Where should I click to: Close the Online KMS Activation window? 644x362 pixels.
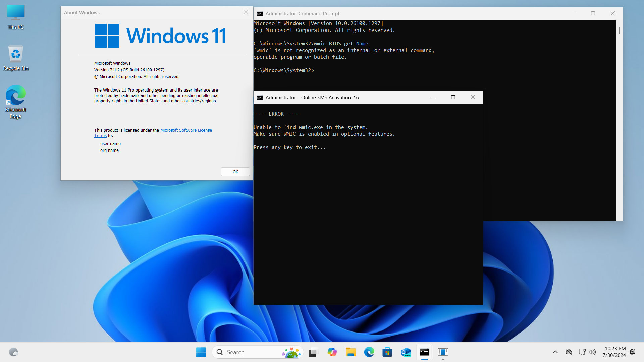click(x=473, y=97)
